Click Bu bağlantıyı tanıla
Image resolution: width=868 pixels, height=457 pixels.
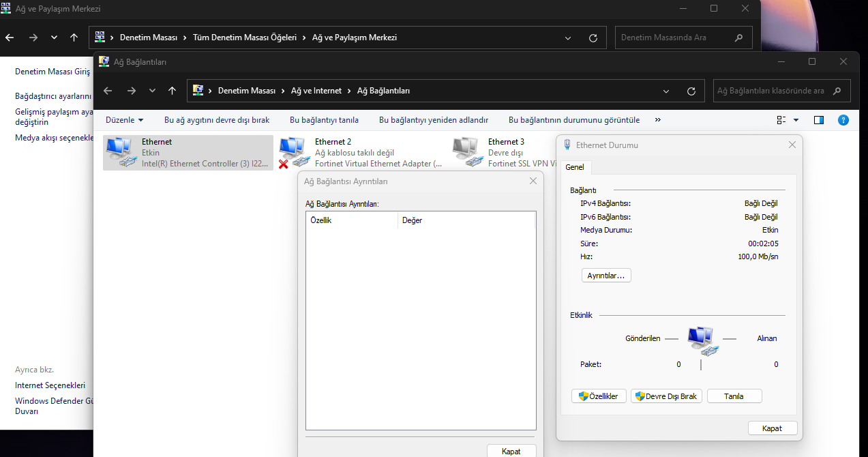[x=324, y=120]
